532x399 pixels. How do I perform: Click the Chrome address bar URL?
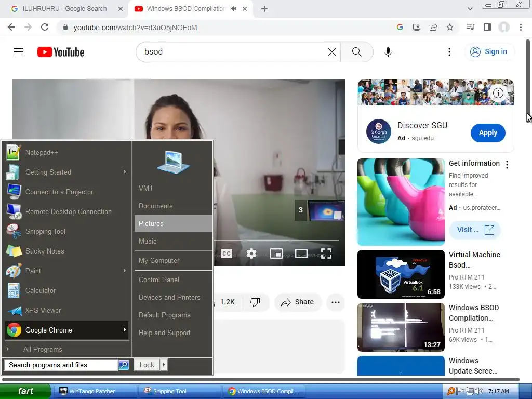pos(135,28)
